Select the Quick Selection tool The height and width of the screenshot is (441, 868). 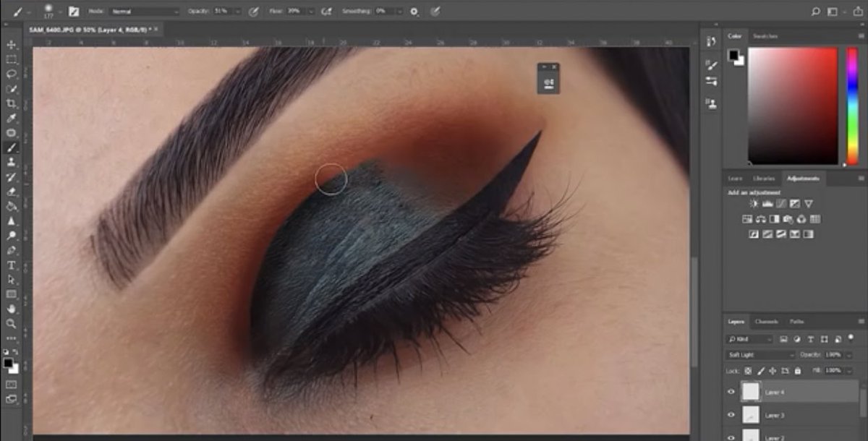tap(12, 89)
